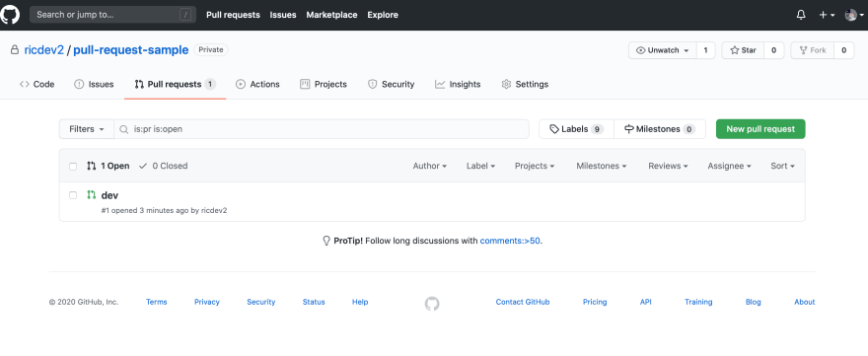Screen dimensions: 868x356
Task: Open the About footer link
Action: (804, 302)
